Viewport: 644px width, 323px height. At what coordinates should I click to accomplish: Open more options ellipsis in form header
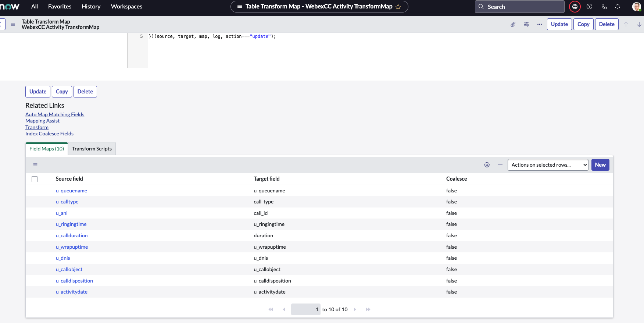[540, 24]
